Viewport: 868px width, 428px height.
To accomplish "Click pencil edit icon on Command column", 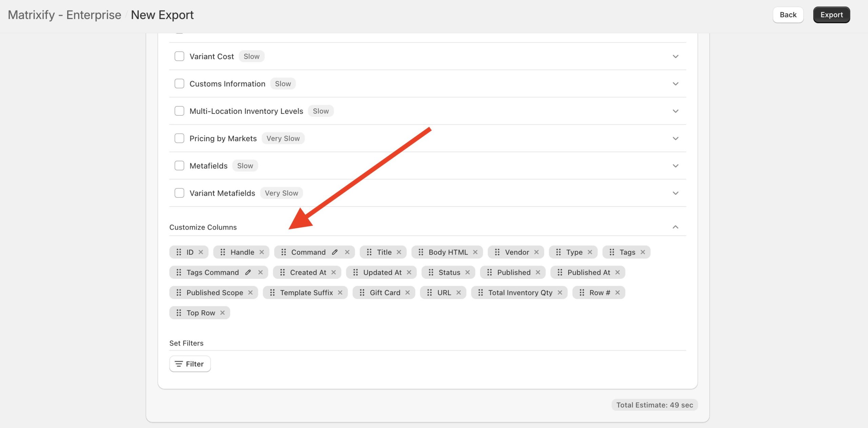I will coord(335,252).
